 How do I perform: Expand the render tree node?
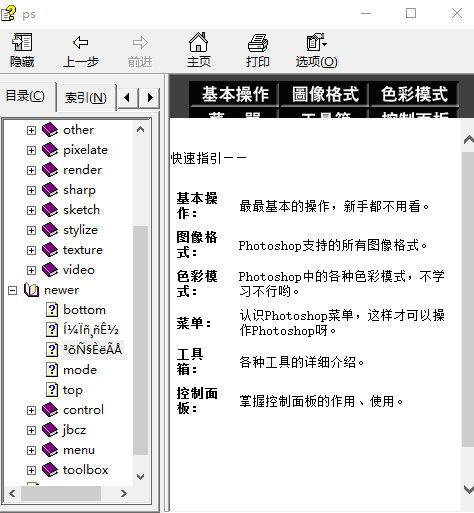point(31,170)
